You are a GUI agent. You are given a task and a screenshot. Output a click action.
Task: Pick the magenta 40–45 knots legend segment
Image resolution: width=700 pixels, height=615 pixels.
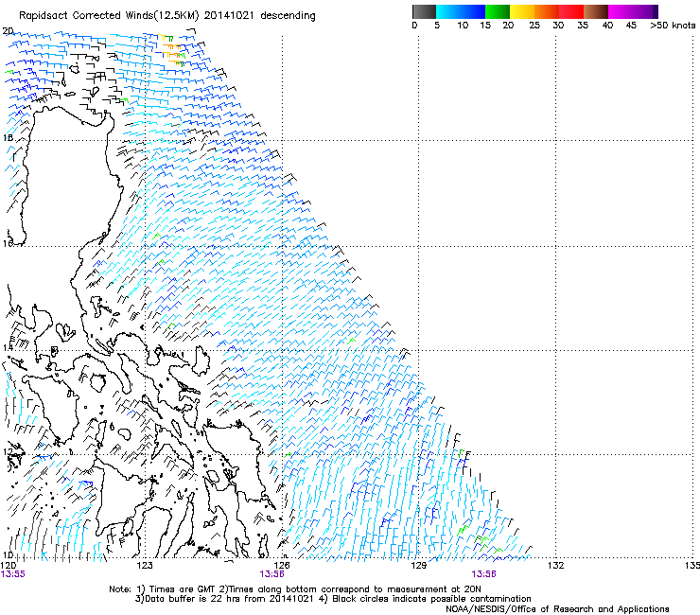point(621,11)
